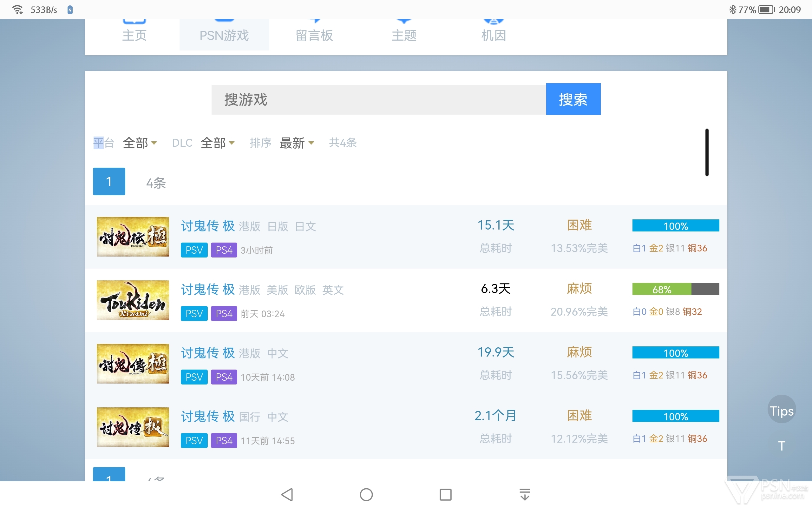Click PSV tag on 国行 中文 row
Image resolution: width=812 pixels, height=508 pixels.
click(194, 440)
